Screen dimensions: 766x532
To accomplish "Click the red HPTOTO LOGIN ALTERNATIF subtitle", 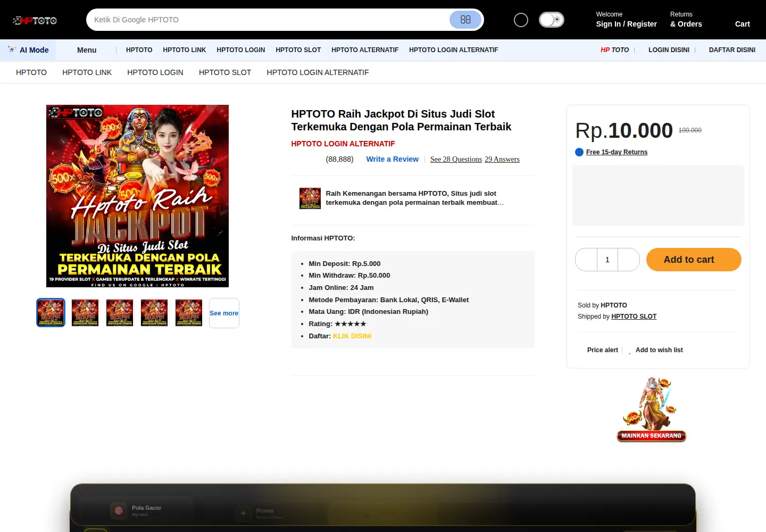I will pyautogui.click(x=343, y=144).
